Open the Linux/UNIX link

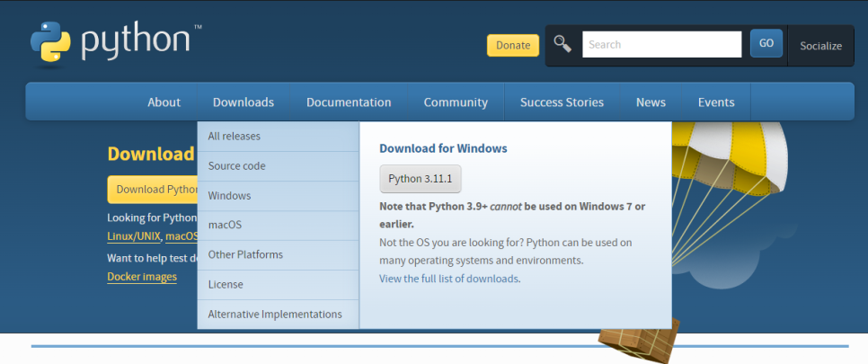(134, 236)
